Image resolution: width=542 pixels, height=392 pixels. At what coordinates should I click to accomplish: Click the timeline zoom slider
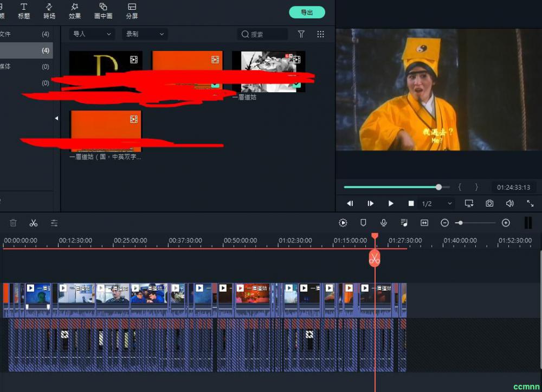(476, 223)
